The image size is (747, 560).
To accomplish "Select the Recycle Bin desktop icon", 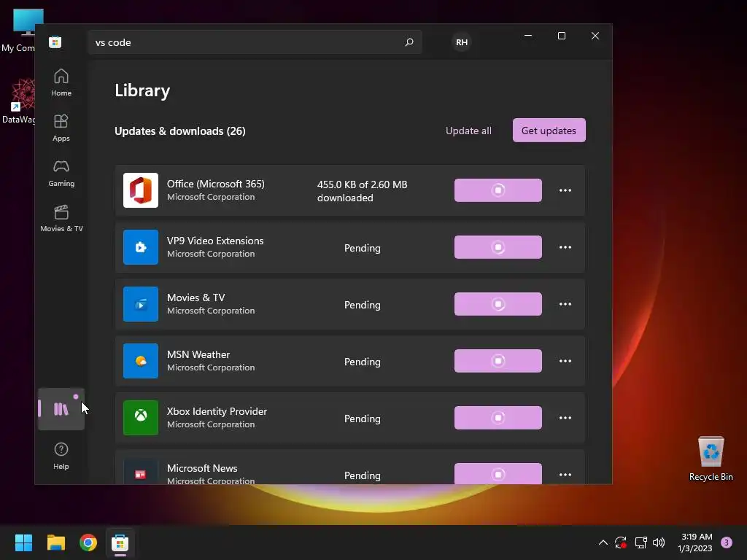I will 711,459.
